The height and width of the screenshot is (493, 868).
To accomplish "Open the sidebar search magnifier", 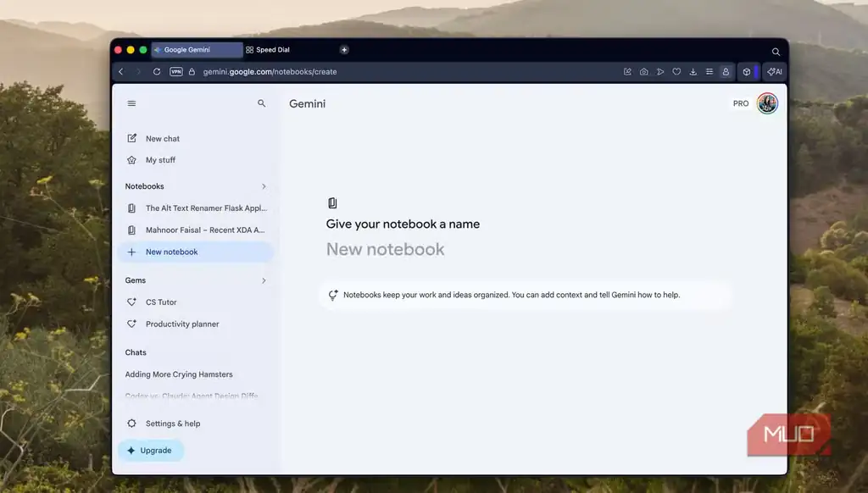I will click(x=261, y=103).
